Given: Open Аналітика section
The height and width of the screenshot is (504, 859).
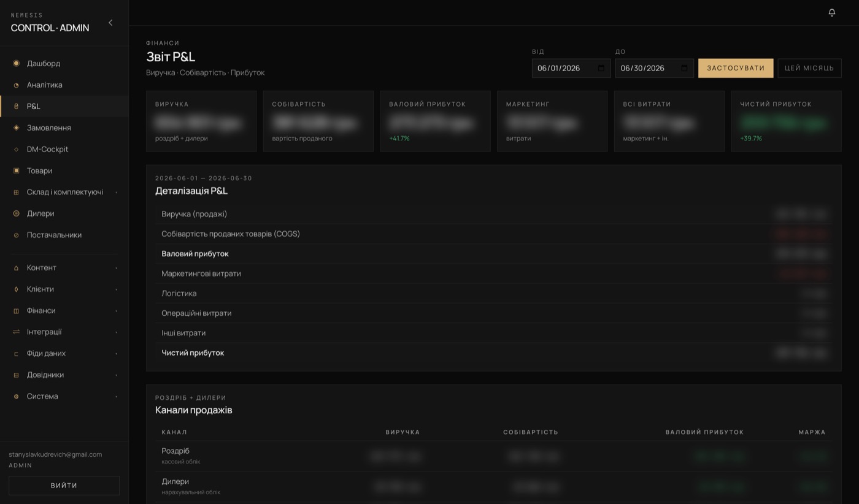Looking at the screenshot, I should click(x=64, y=85).
